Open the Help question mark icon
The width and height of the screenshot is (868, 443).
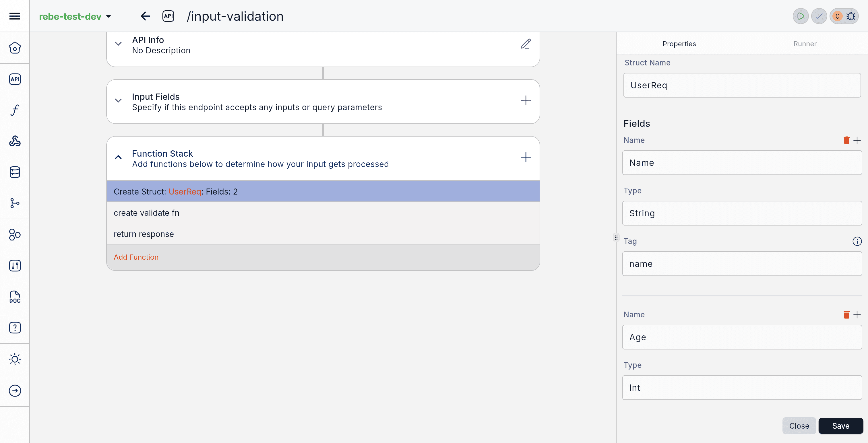coord(15,327)
